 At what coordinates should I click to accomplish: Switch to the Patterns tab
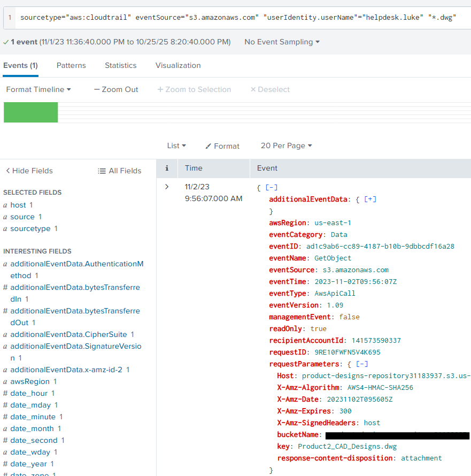(x=71, y=65)
